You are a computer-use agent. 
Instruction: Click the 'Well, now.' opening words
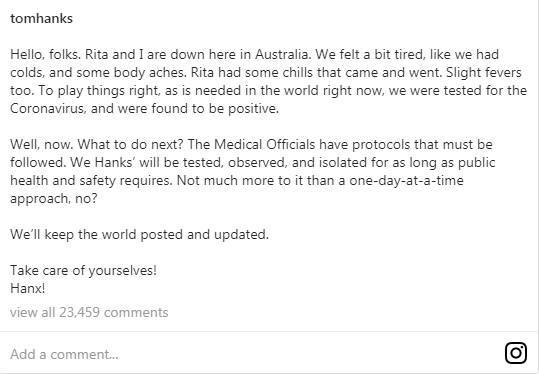click(x=42, y=144)
